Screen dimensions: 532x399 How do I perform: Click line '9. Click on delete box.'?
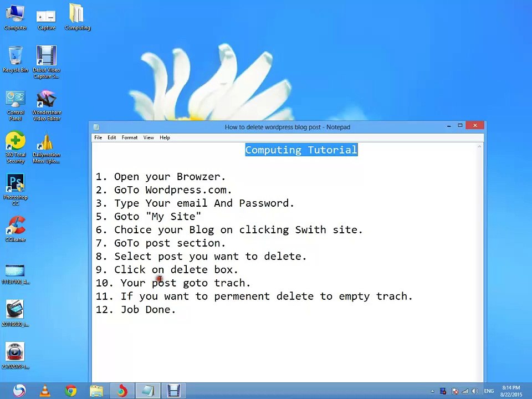[x=167, y=270]
